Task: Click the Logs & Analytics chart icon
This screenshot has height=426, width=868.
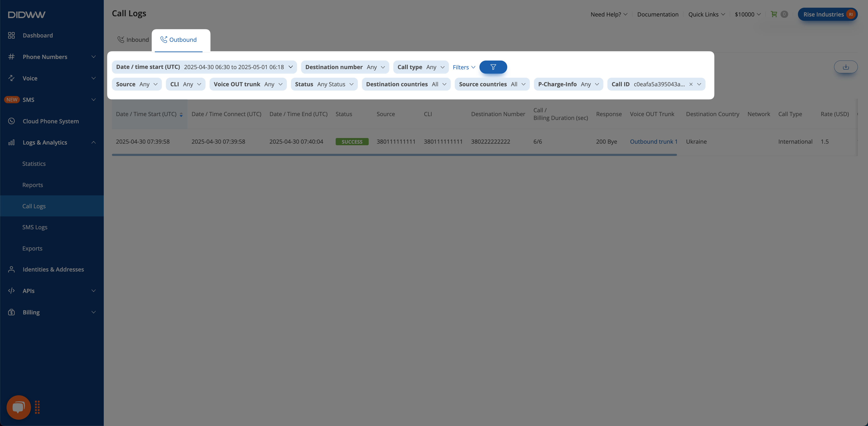Action: 12,143
